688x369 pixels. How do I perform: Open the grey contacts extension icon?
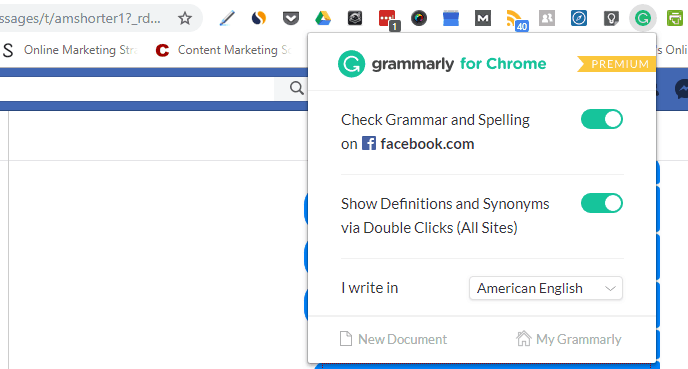click(547, 18)
